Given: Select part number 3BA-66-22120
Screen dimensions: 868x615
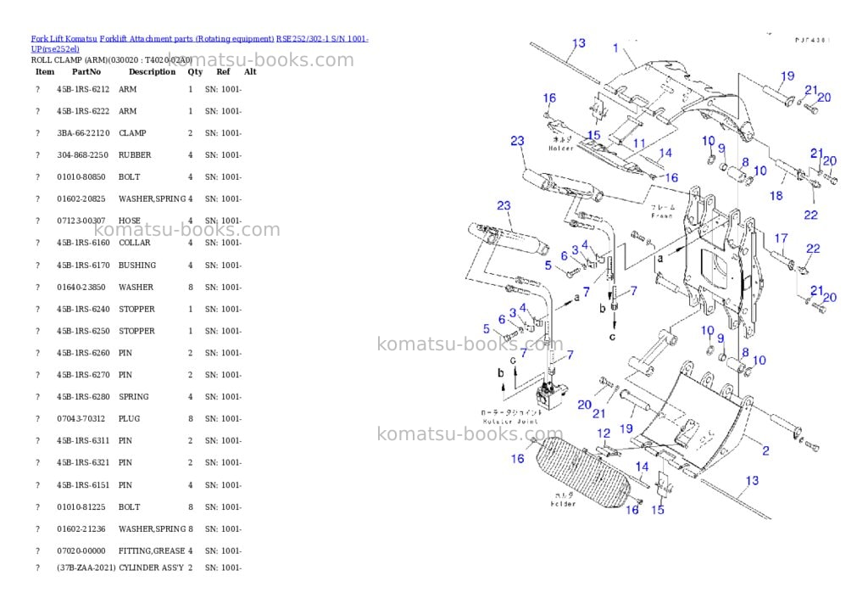Looking at the screenshot, I should [83, 133].
